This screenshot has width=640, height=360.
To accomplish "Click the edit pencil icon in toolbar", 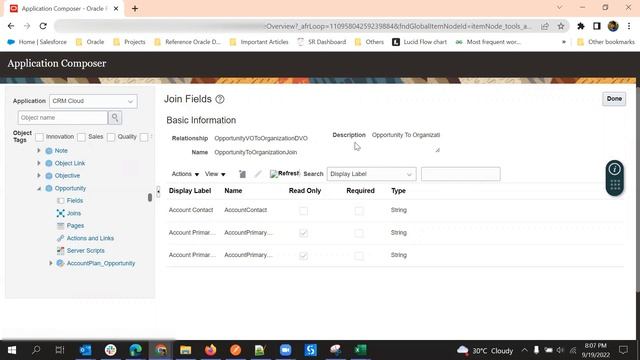I will coord(258,174).
